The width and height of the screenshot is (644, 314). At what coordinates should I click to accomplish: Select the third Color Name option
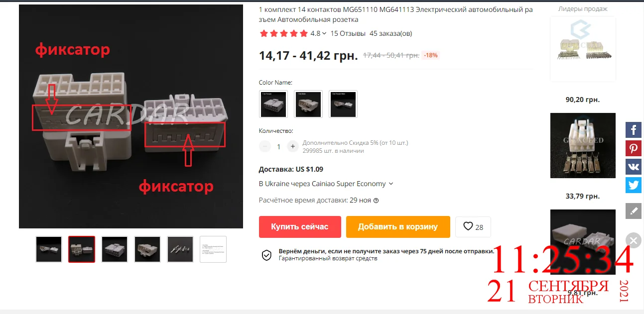(343, 104)
